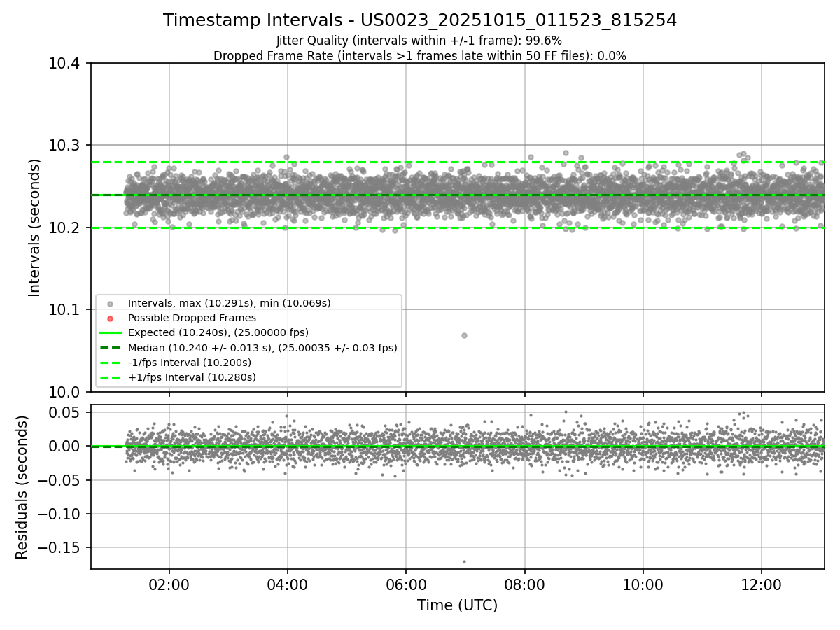This screenshot has height=630, width=840.
Task: Click the outlier residual point near -0.17 seconds
Action: pyautogui.click(x=464, y=561)
